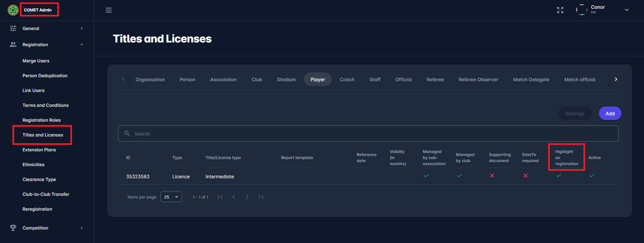Open Extension Plans in sidebar

[39, 150]
